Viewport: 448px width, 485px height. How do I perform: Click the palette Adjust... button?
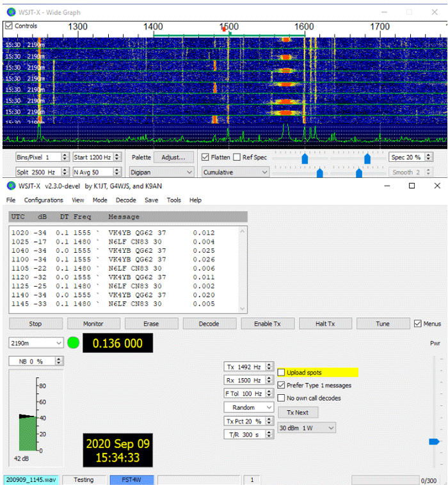pos(173,157)
